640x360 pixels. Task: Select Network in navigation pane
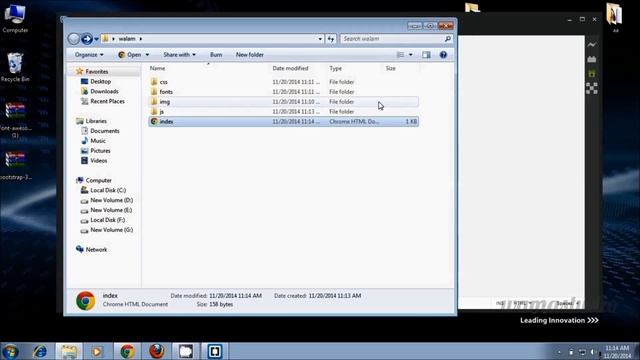(x=96, y=249)
